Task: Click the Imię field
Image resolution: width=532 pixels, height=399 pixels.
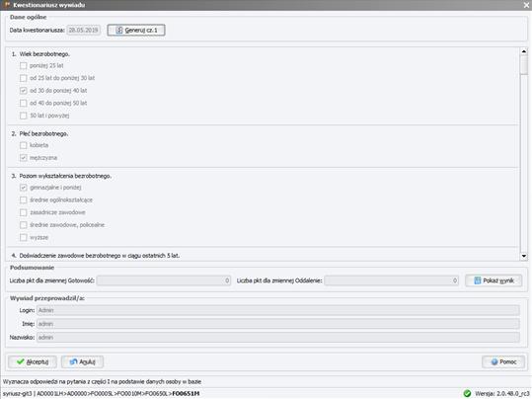Action: tap(278, 324)
